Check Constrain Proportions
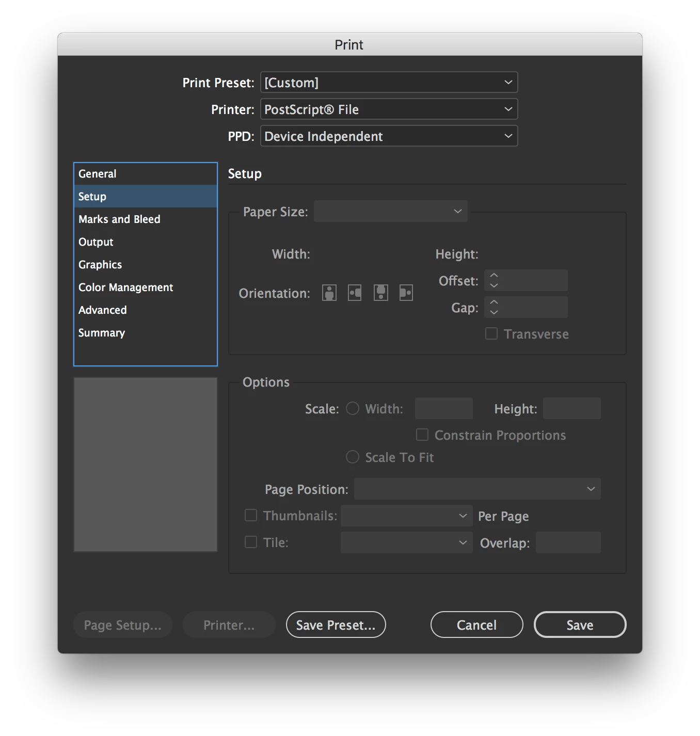Viewport: 700px width, 736px height. click(x=422, y=435)
